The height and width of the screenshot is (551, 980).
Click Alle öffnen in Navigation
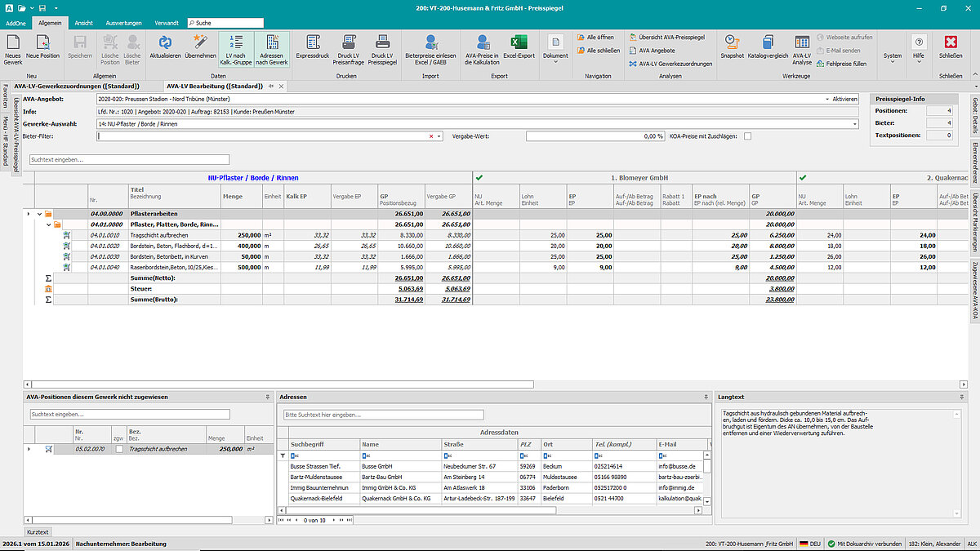tap(599, 38)
